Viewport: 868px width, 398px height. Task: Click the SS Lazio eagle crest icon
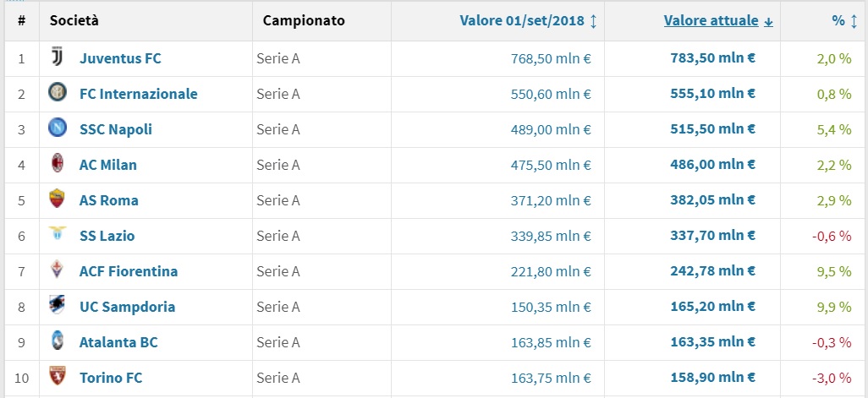click(x=57, y=236)
